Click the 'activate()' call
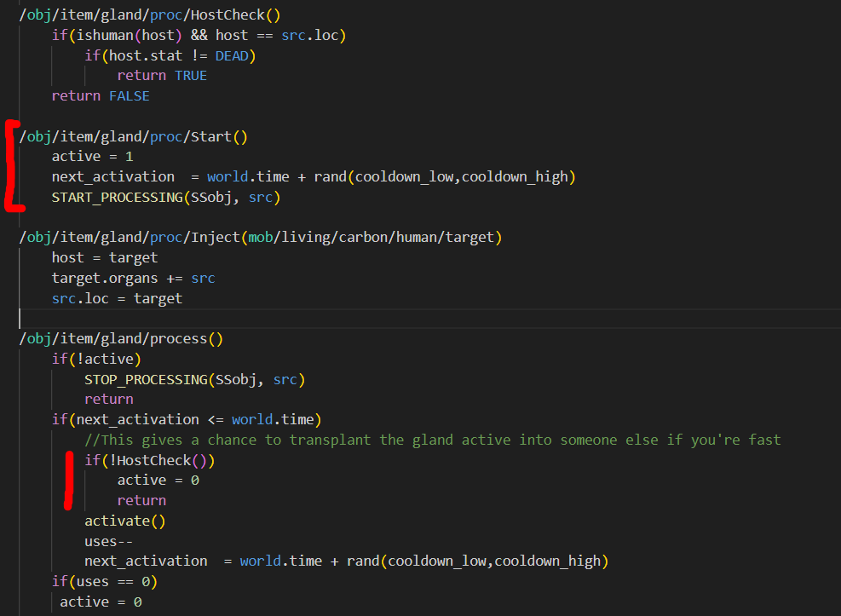This screenshot has height=616, width=841. [125, 521]
